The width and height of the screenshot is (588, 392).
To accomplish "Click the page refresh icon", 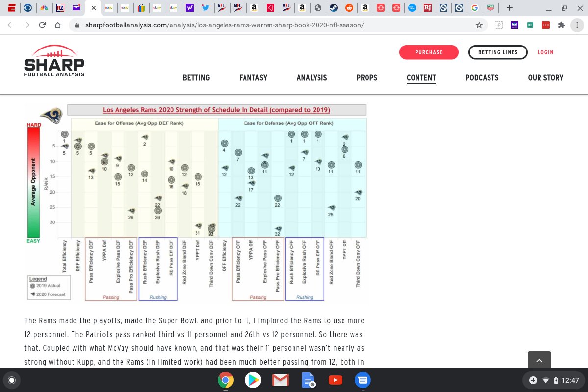I will (x=43, y=25).
